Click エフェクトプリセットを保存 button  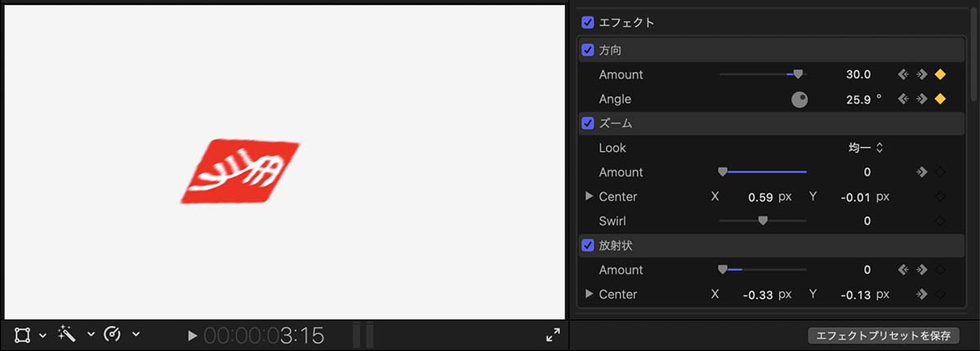pos(883,335)
